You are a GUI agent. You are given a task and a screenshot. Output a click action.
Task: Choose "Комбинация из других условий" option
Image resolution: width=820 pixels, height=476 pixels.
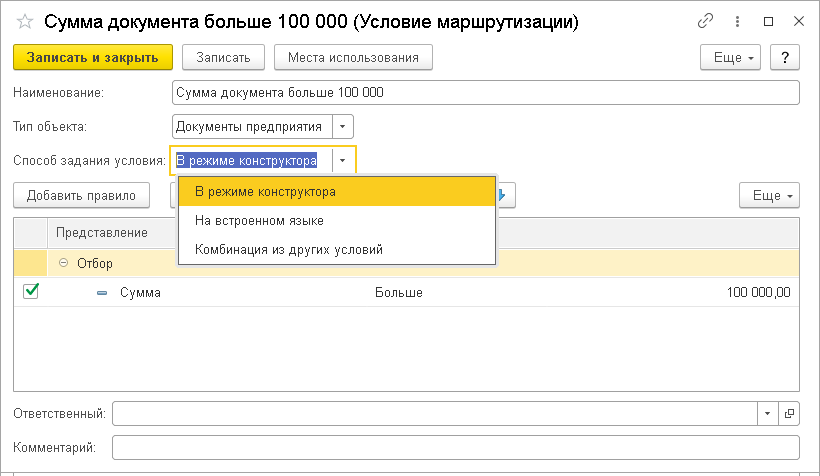(x=289, y=249)
